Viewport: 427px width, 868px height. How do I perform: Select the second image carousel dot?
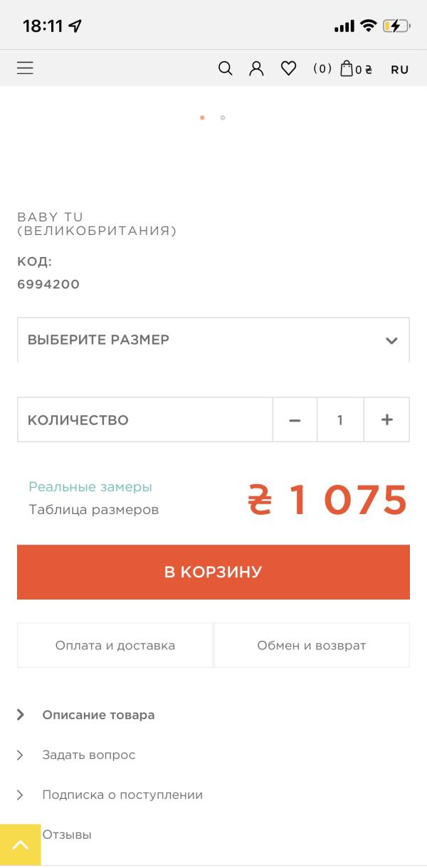[223, 117]
